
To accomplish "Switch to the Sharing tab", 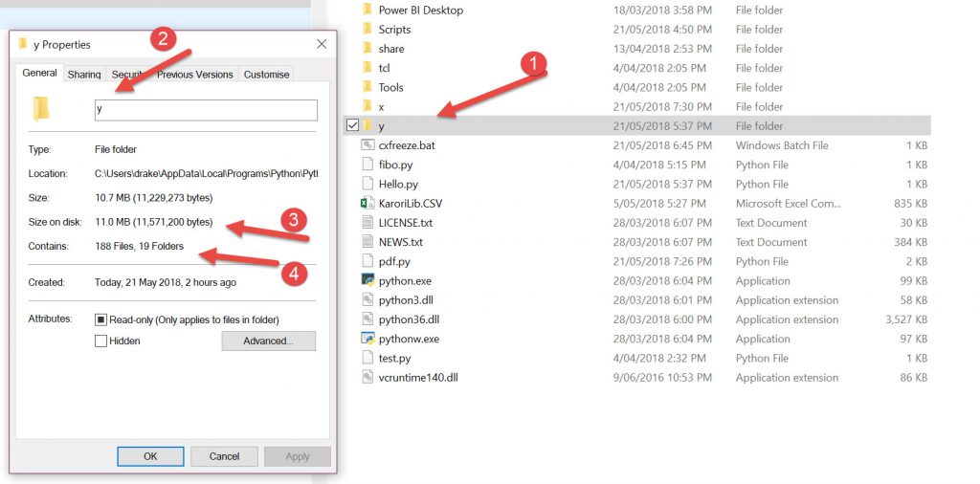I will point(84,75).
